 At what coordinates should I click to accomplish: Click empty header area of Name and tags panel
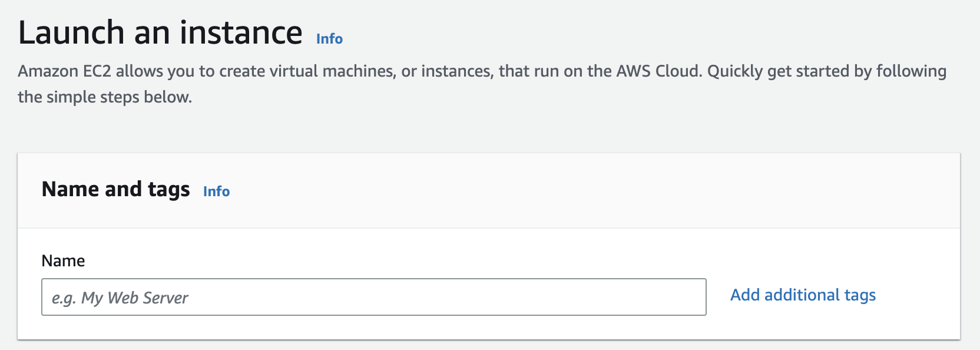pyautogui.click(x=589, y=190)
